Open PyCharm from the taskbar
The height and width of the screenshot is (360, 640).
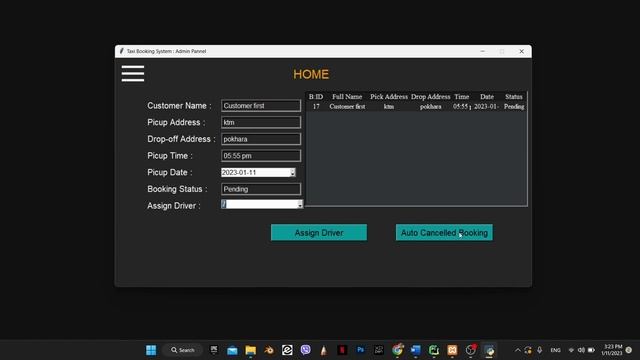434,350
